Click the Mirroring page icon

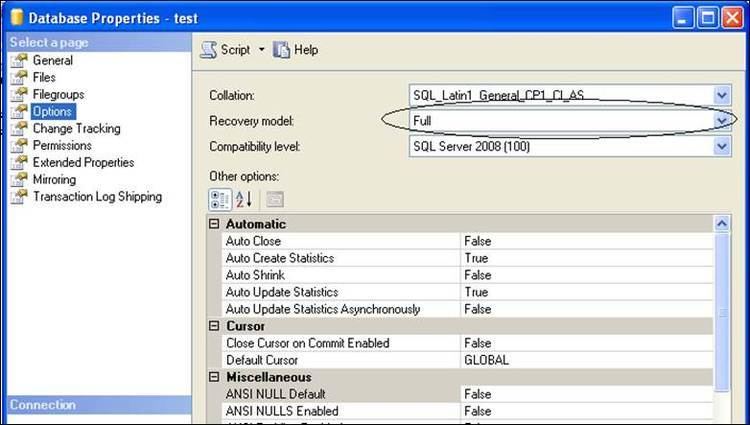tap(19, 180)
